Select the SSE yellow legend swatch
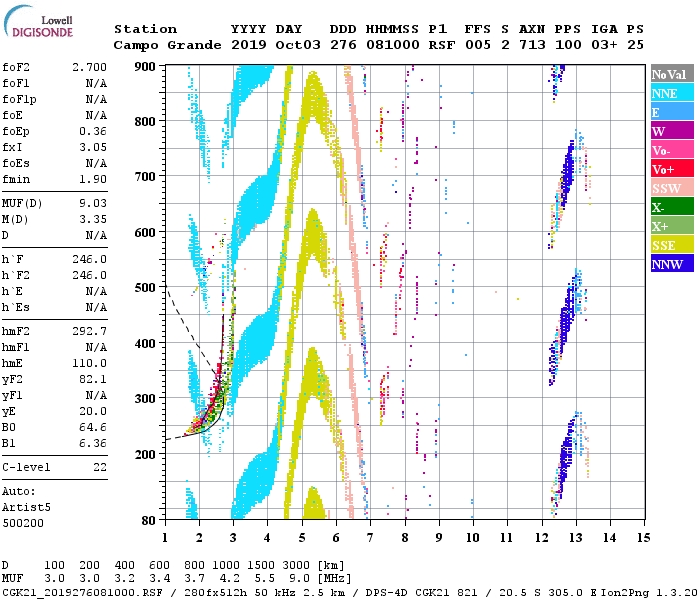This screenshot has height=600, width=700. [672, 245]
